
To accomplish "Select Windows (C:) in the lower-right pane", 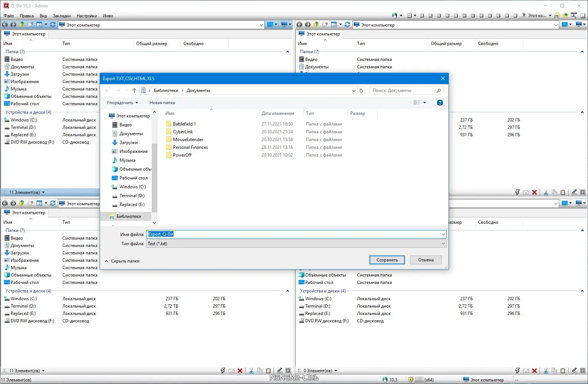I will point(318,299).
